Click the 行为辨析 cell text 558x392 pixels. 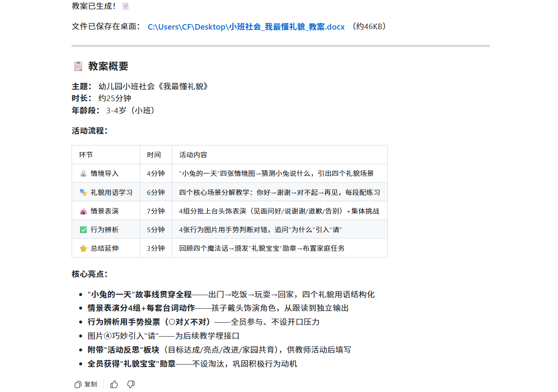point(105,230)
